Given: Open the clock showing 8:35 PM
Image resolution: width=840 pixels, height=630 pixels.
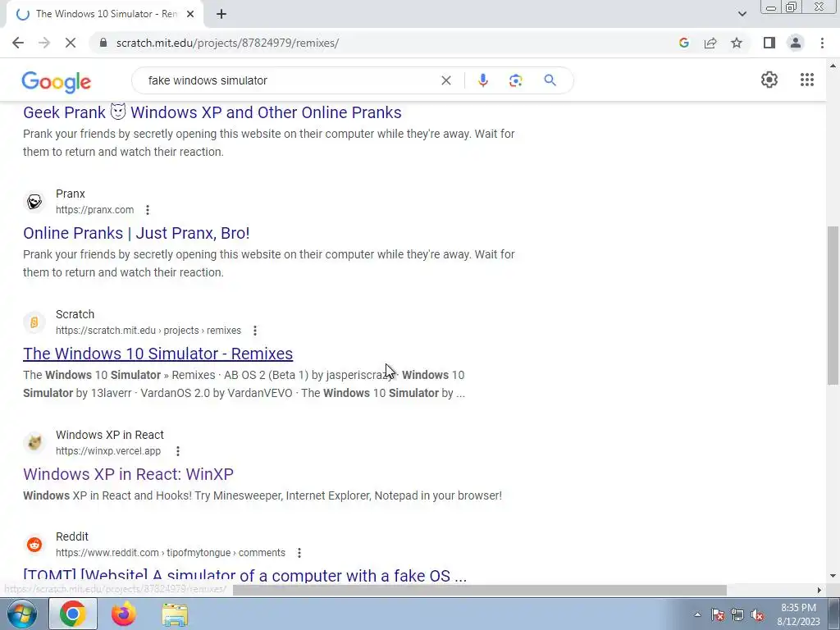Looking at the screenshot, I should coord(798,614).
